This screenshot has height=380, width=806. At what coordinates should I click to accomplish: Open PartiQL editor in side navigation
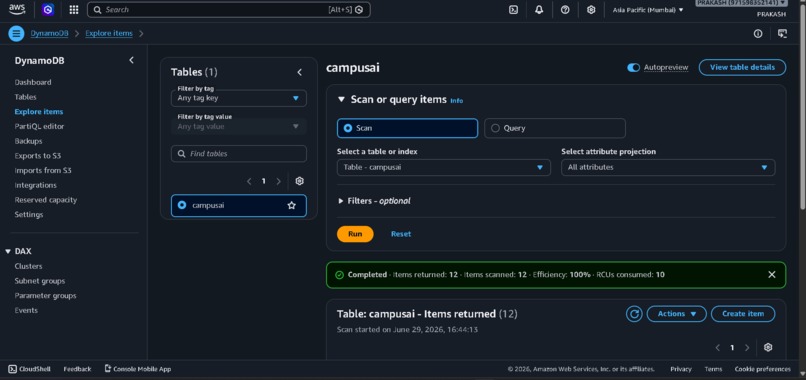point(39,126)
